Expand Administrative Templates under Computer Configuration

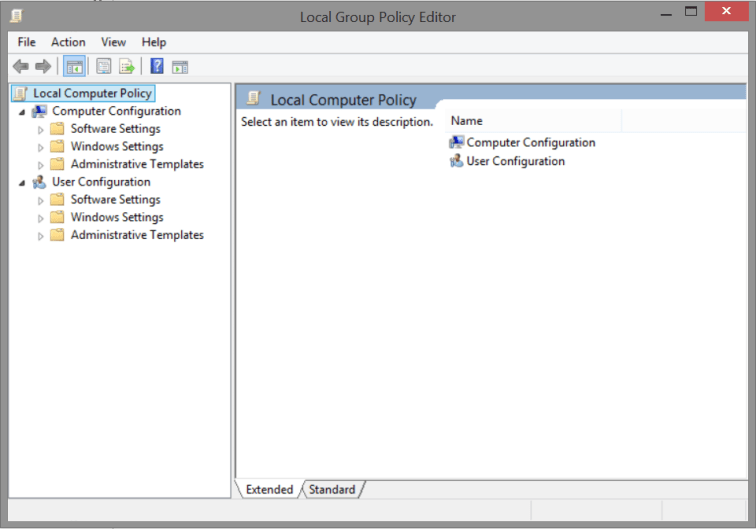(41, 165)
